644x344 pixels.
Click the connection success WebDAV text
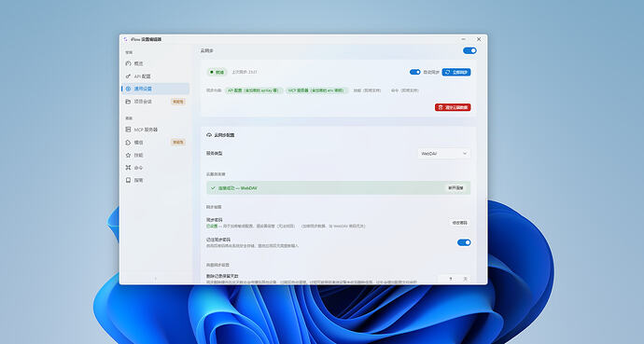pyautogui.click(x=237, y=187)
